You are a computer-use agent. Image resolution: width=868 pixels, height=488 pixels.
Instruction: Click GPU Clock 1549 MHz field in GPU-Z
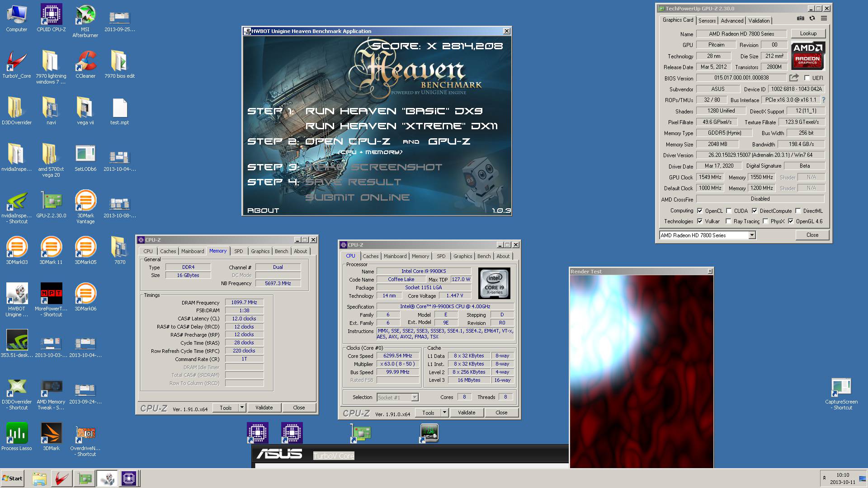click(x=710, y=177)
